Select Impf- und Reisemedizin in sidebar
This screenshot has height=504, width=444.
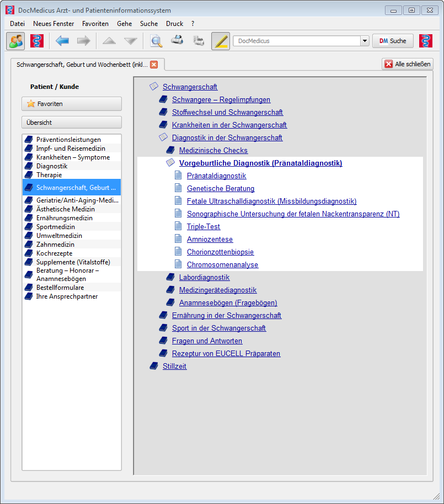point(72,148)
